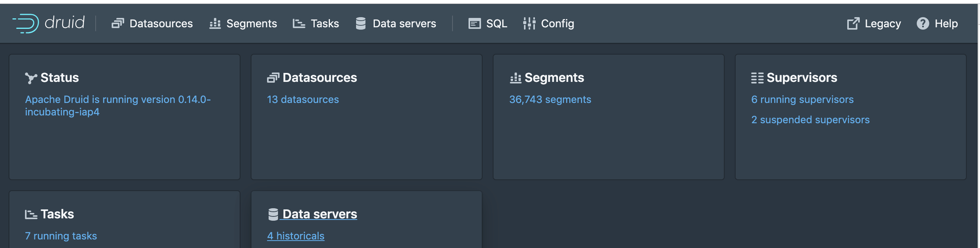Click the Datasources card stacked-windows icon
The width and height of the screenshot is (980, 248).
point(273,78)
